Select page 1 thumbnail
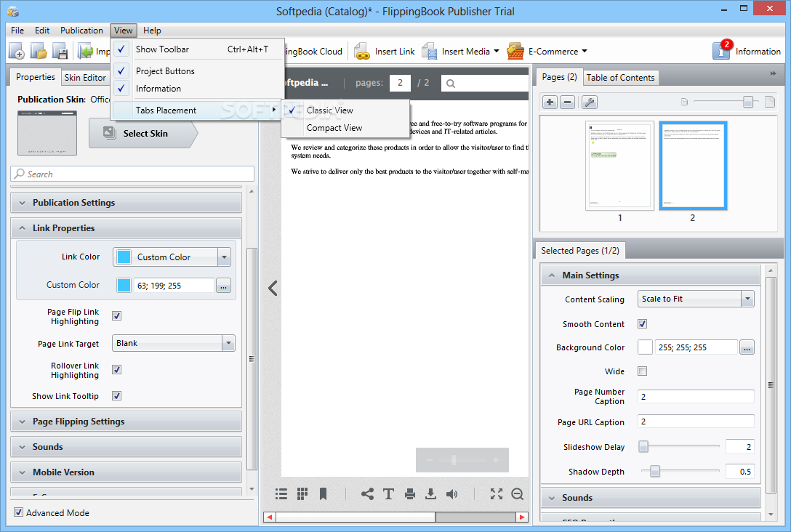Viewport: 791px width, 532px height. [x=620, y=166]
